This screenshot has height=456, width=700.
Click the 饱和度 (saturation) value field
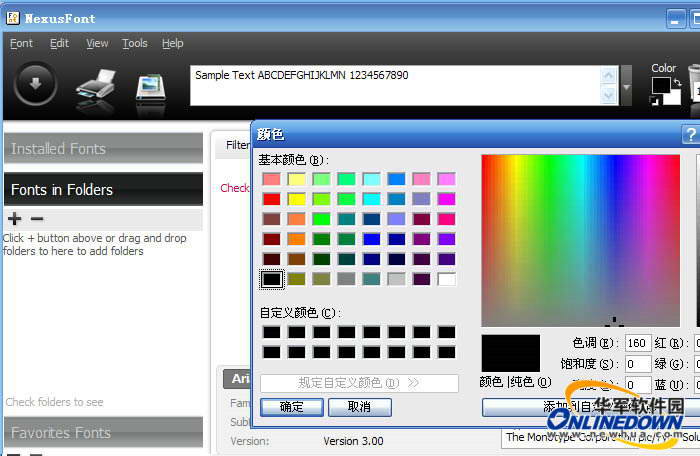point(638,364)
